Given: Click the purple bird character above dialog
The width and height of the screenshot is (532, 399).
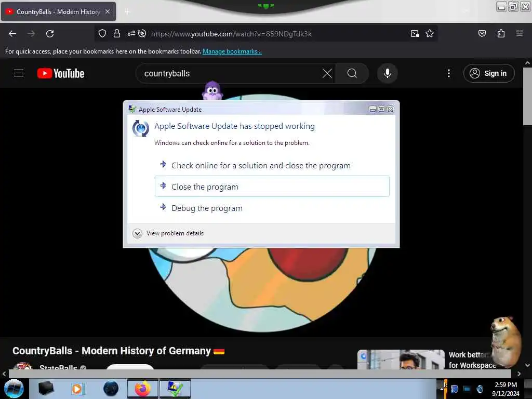Looking at the screenshot, I should pyautogui.click(x=212, y=90).
